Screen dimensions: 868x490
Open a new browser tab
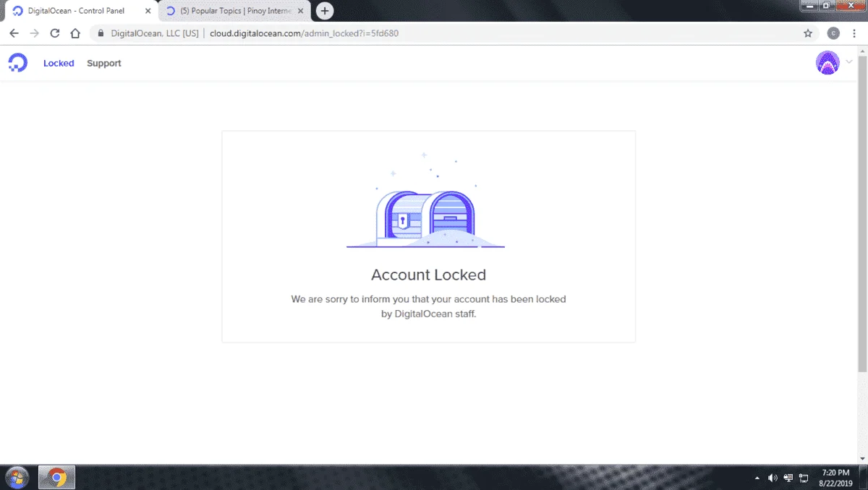click(325, 11)
